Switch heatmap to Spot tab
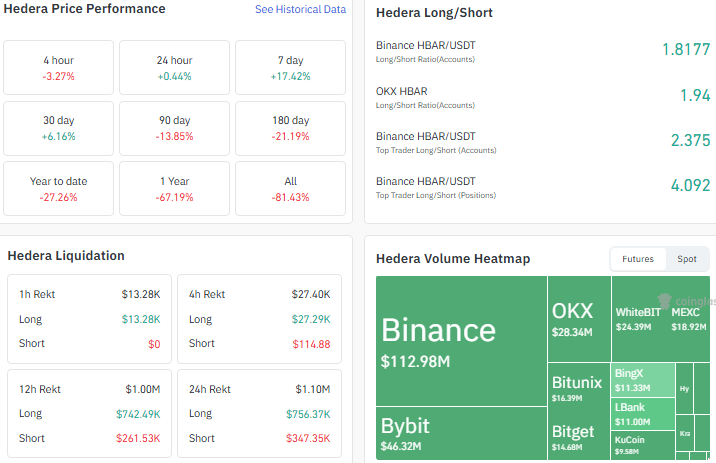The height and width of the screenshot is (463, 716). tap(686, 259)
